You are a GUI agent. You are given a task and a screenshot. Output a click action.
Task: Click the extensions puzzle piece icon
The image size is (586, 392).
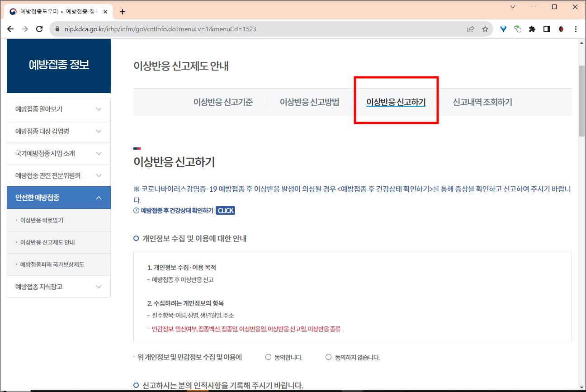[532, 28]
